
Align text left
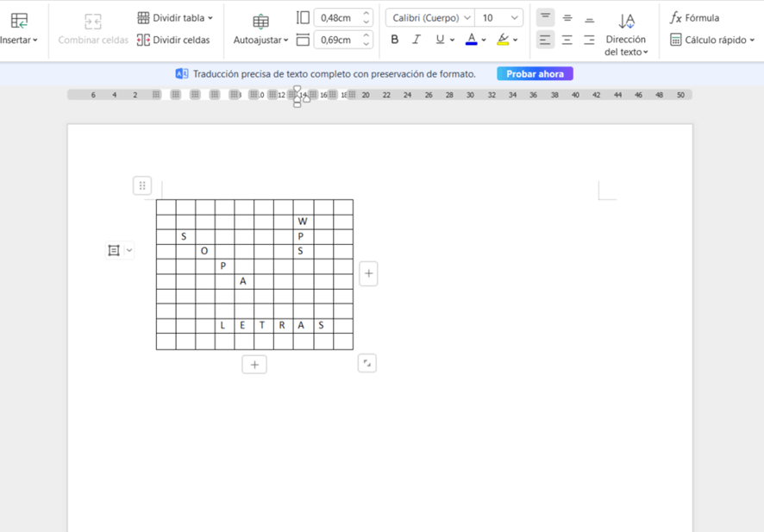545,40
